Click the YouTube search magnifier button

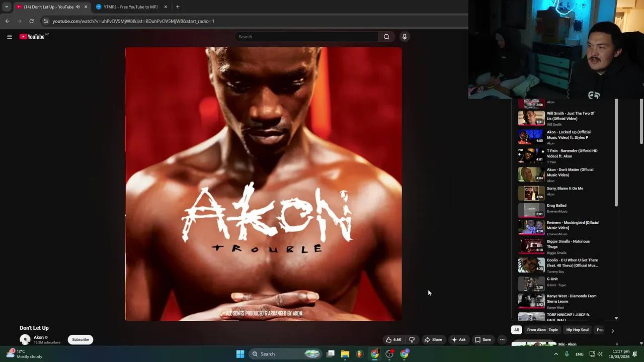(x=386, y=37)
